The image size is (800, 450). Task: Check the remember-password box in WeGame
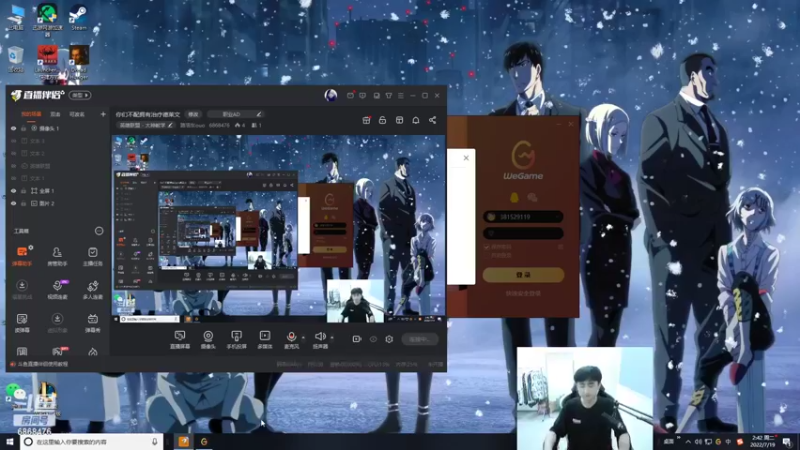point(486,247)
